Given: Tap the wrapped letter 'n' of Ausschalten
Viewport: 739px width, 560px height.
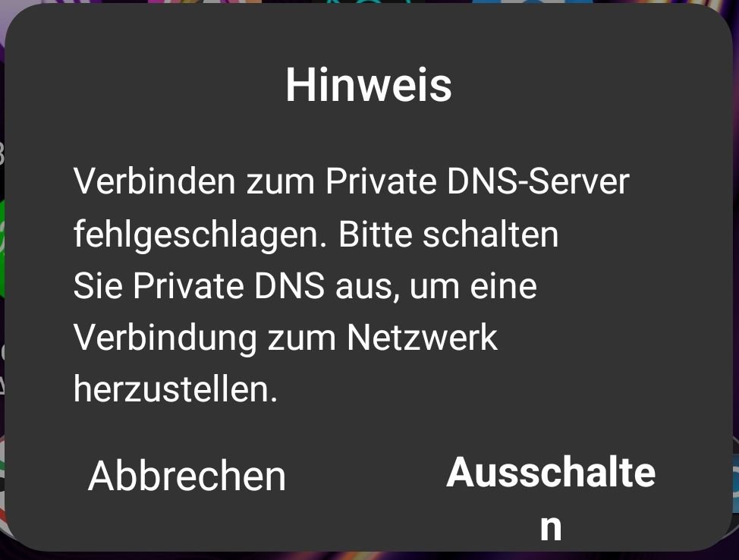Looking at the screenshot, I should tap(551, 528).
